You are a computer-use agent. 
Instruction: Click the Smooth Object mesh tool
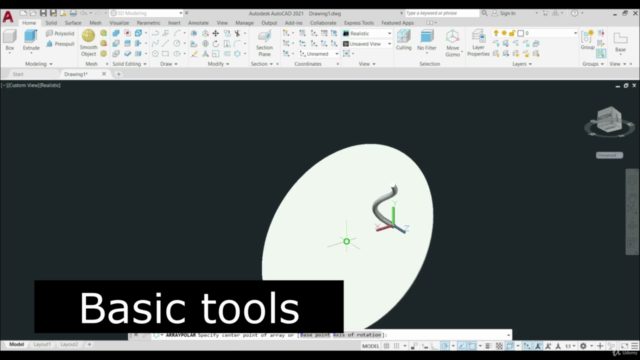pyautogui.click(x=88, y=42)
